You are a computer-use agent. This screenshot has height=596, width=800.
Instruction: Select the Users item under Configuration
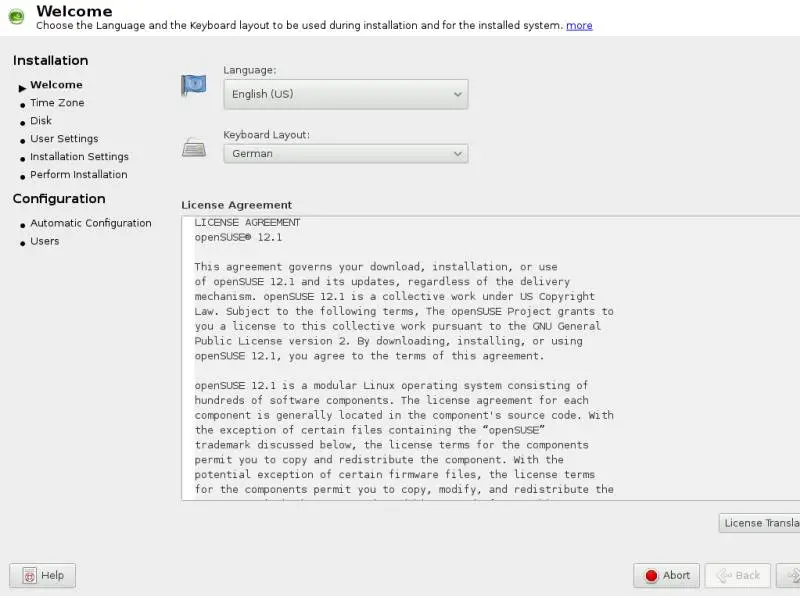[44, 241]
